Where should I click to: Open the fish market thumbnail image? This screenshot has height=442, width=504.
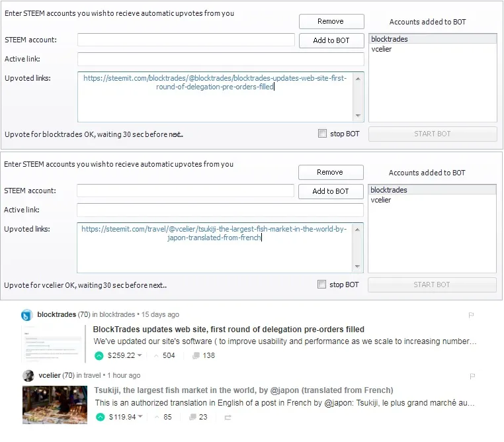(55, 405)
